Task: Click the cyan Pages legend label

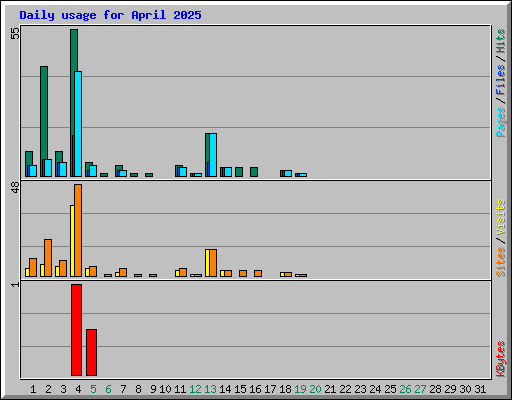Action: (x=501, y=122)
